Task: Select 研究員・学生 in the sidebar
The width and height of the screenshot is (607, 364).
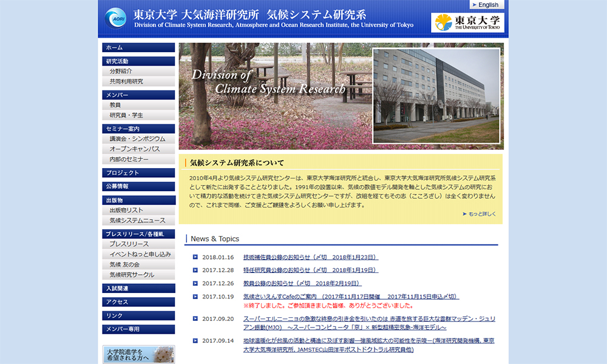Action: [138, 115]
